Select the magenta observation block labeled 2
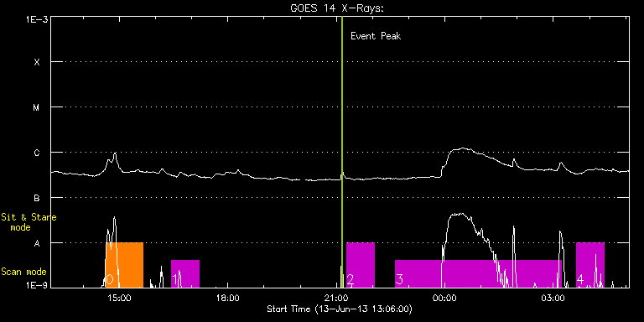 (361, 265)
